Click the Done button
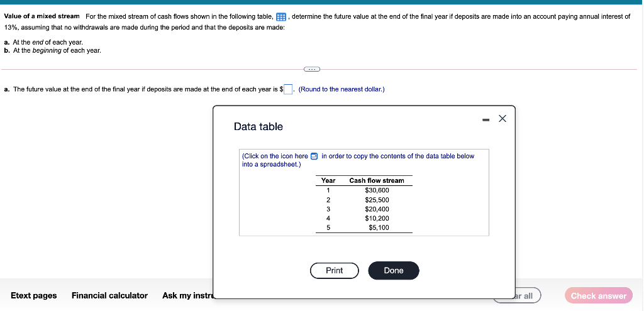 [x=394, y=270]
